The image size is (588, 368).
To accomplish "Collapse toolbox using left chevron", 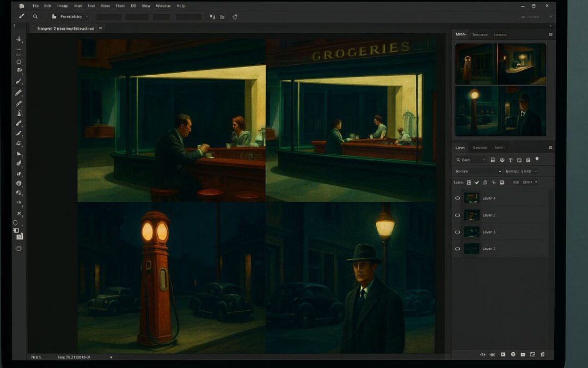I will point(14,26).
